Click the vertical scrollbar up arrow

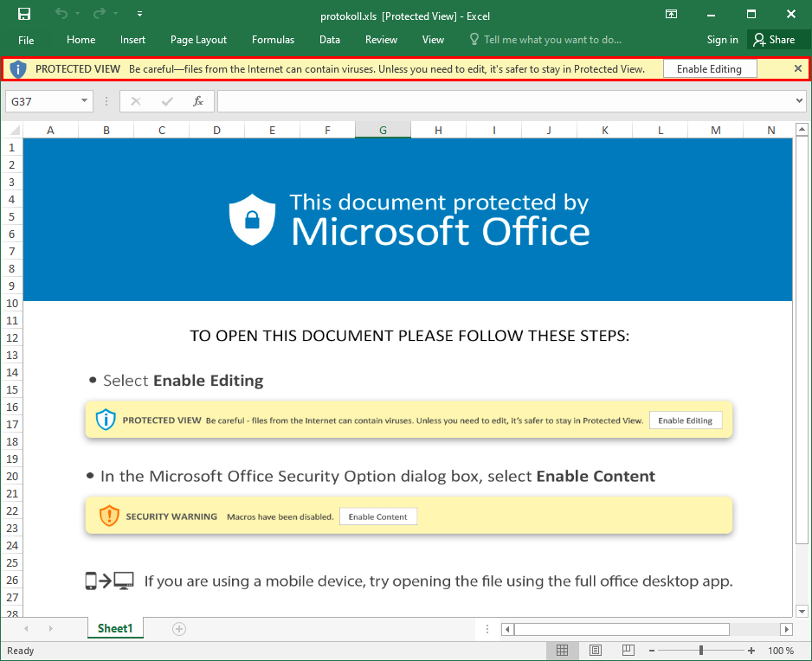(x=802, y=129)
